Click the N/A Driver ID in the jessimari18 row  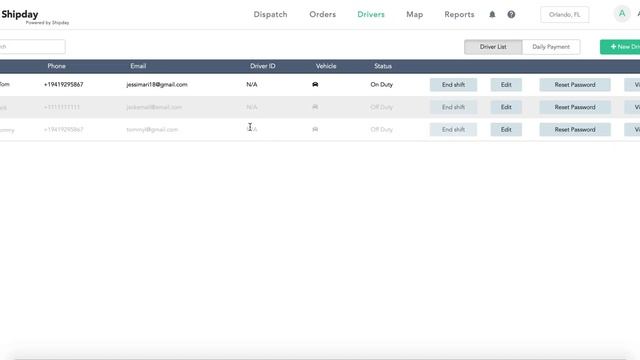[x=252, y=84]
